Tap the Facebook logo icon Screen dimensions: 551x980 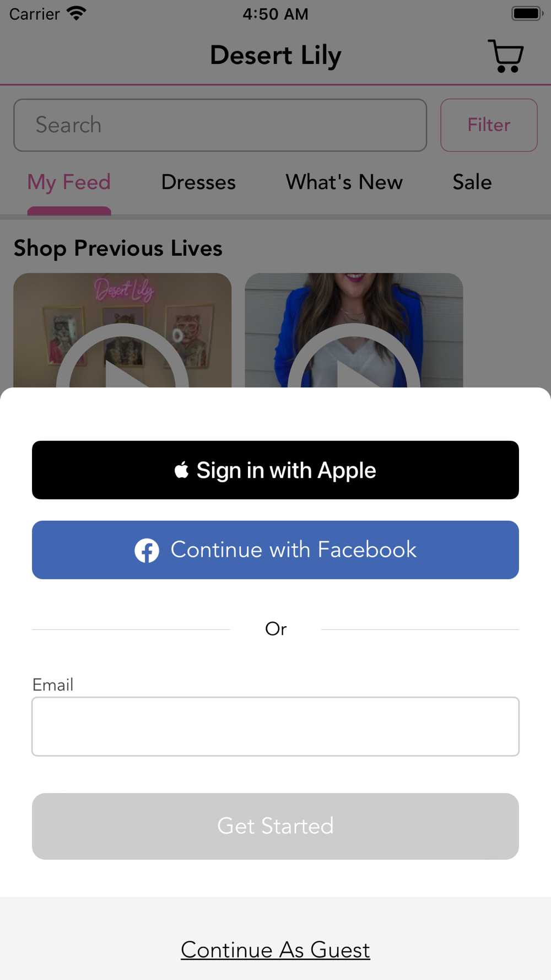147,550
